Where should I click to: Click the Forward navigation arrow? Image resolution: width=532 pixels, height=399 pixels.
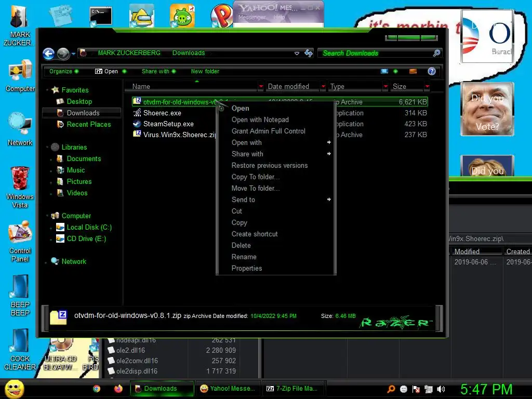pos(63,54)
